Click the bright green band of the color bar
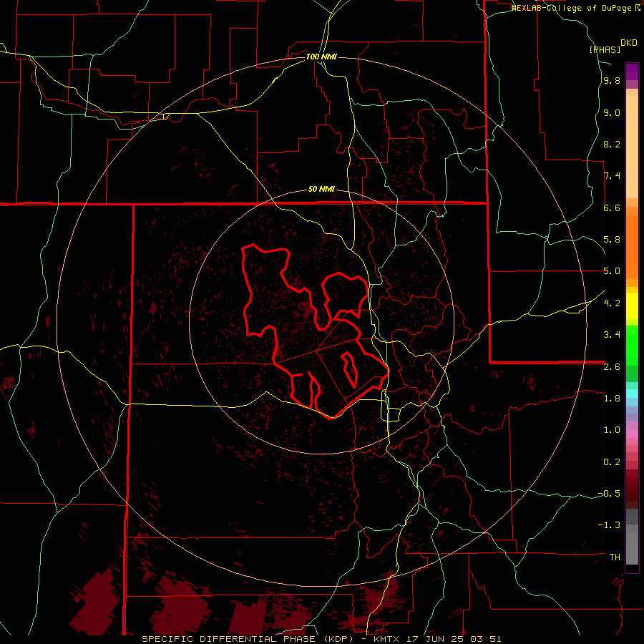This screenshot has height=644, width=644. (632, 345)
